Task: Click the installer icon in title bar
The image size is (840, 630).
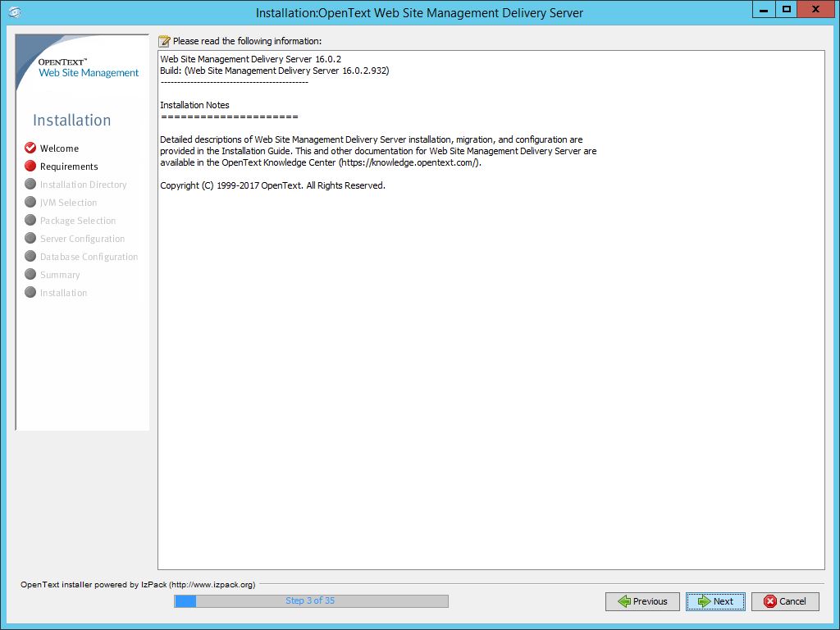Action: tap(15, 11)
